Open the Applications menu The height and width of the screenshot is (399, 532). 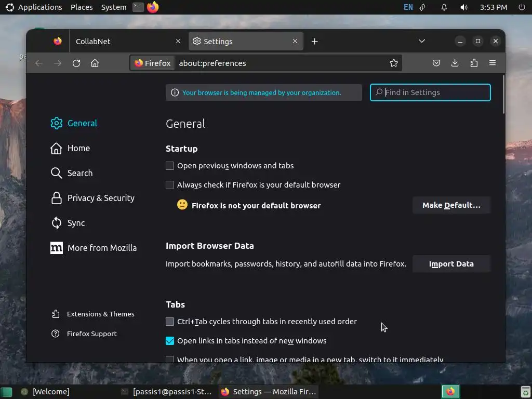34,7
